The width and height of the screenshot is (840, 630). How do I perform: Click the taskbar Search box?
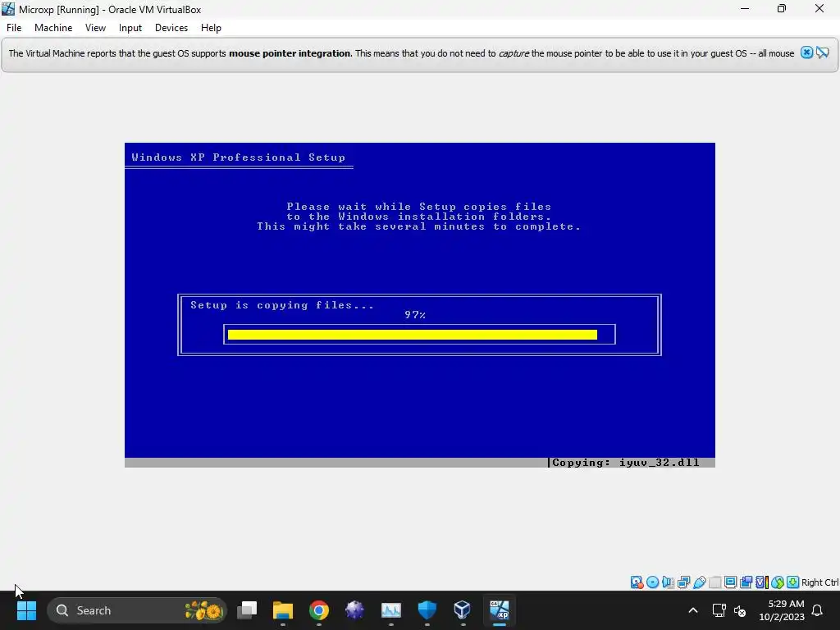(137, 610)
